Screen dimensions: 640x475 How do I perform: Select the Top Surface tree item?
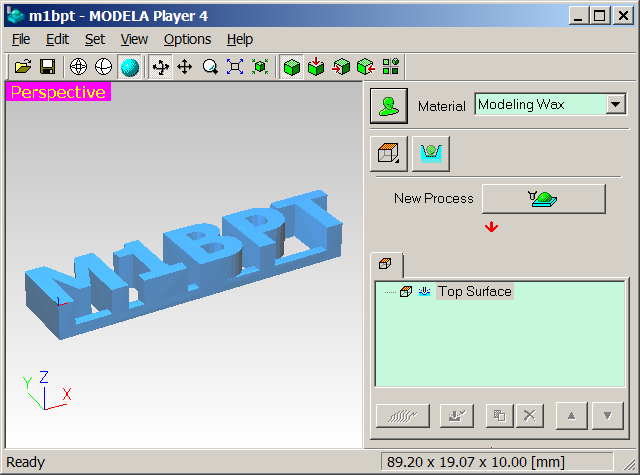[475, 291]
